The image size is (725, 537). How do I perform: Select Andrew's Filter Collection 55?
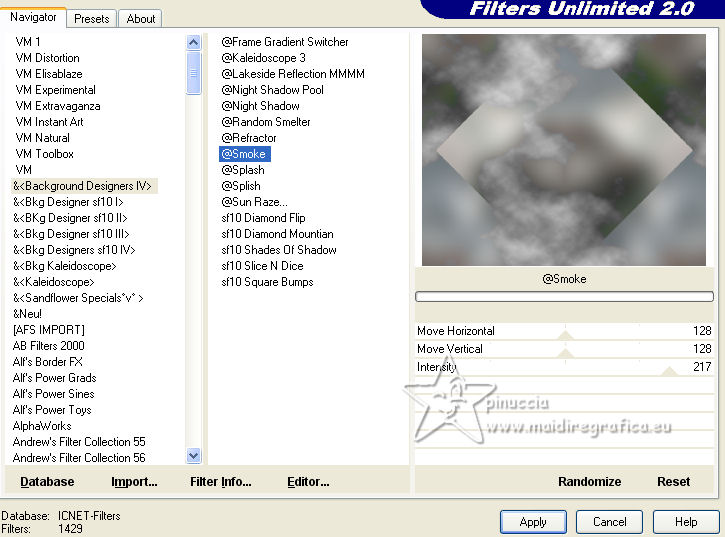(79, 442)
